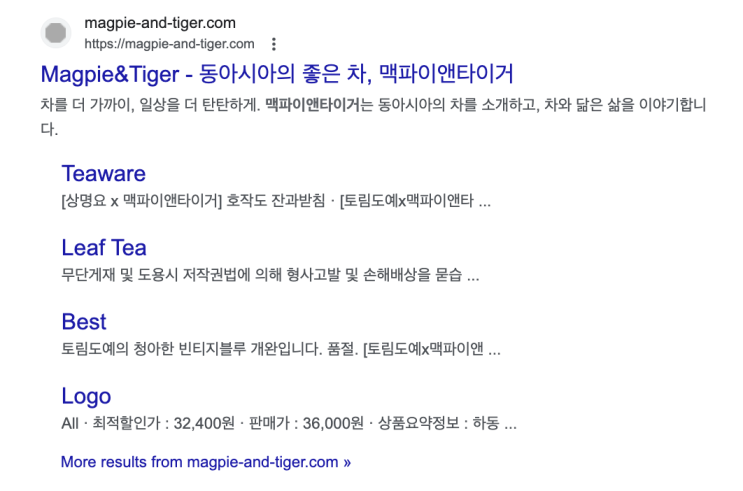Viewport: 743px width, 491px height.
Task: Open the Leaf Tea sitelink
Action: point(103,247)
